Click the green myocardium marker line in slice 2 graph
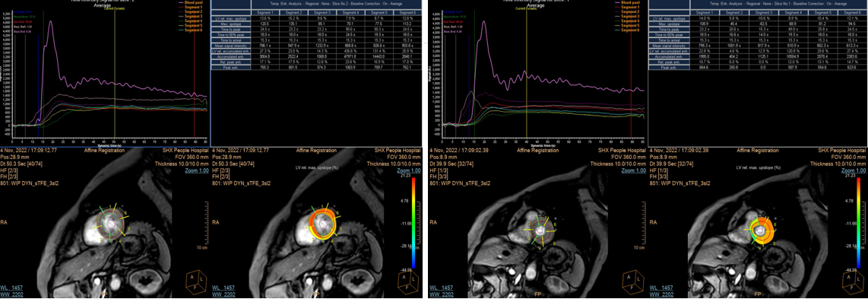Screen dimensions: 868x299 tap(43, 75)
